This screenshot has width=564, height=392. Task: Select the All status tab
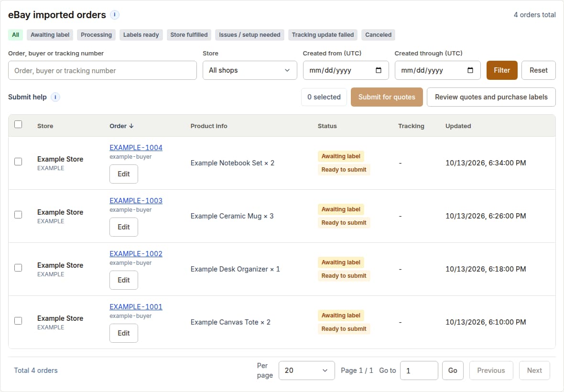tap(15, 35)
